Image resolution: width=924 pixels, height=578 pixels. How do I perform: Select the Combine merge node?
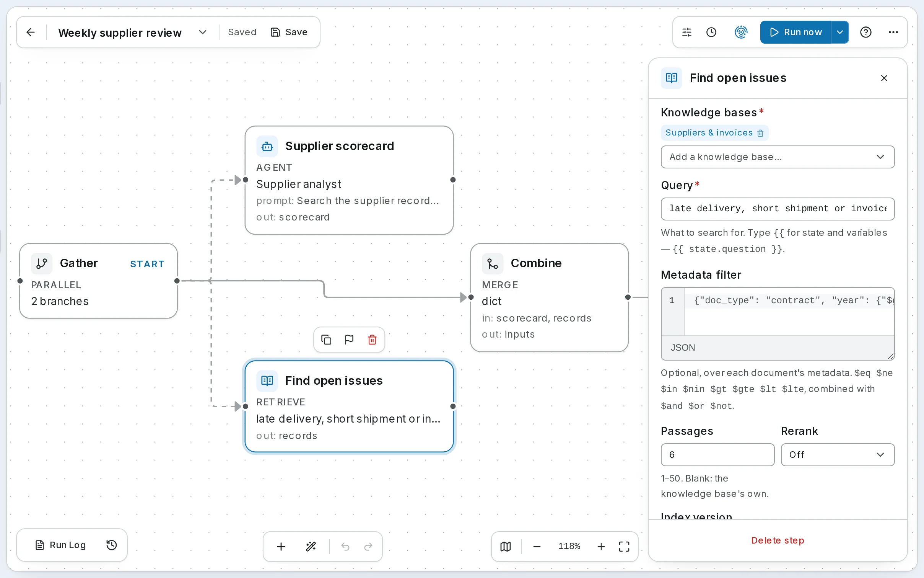click(x=549, y=297)
